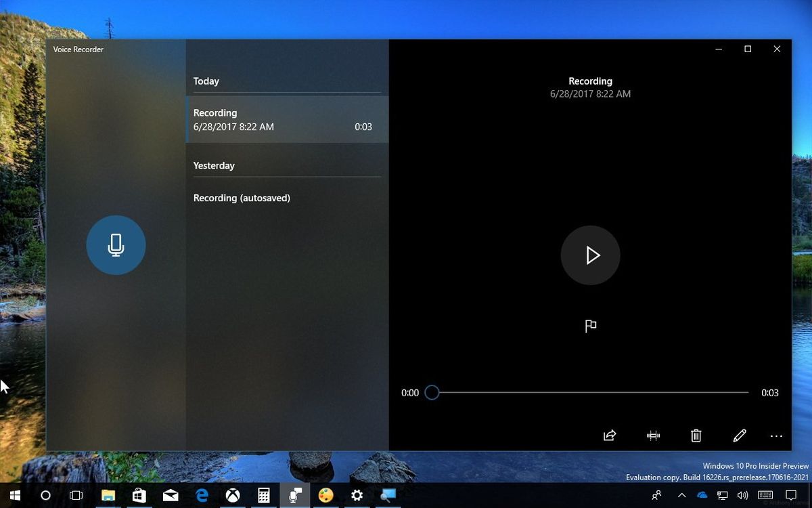Add a flag marker to the recording
Viewport: 812px width, 508px height.
pyautogui.click(x=590, y=326)
